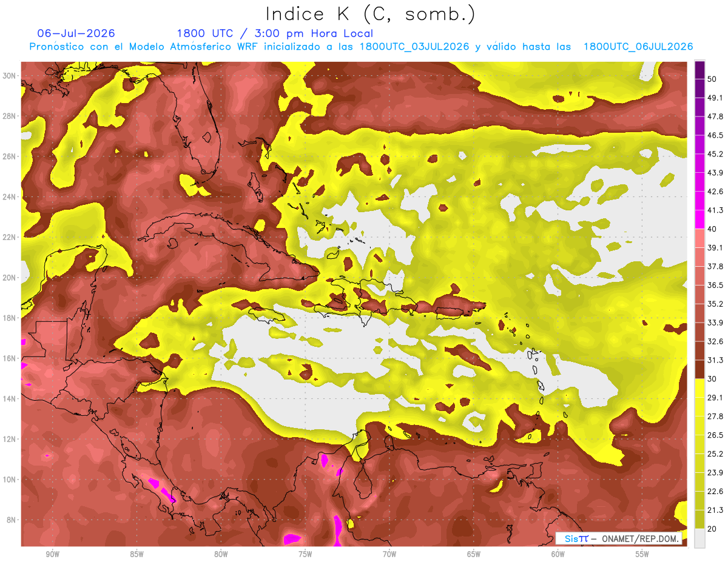Click the longitude label '80W'

pos(221,554)
